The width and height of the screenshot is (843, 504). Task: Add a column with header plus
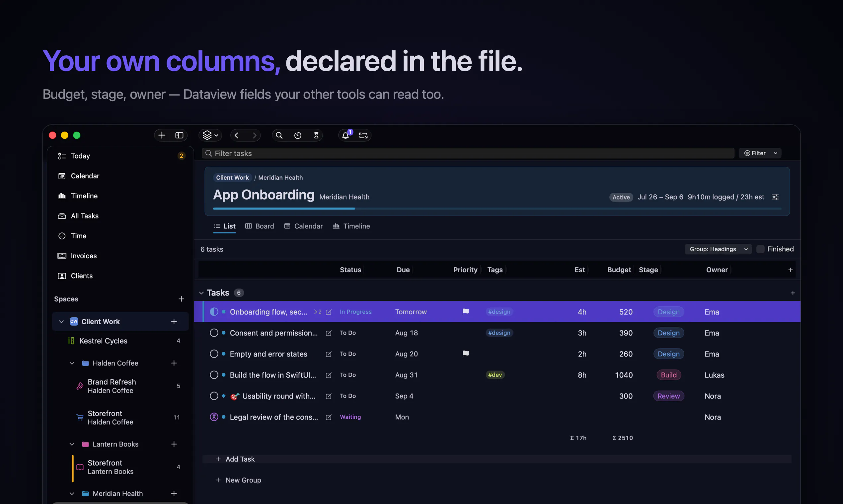[790, 270]
